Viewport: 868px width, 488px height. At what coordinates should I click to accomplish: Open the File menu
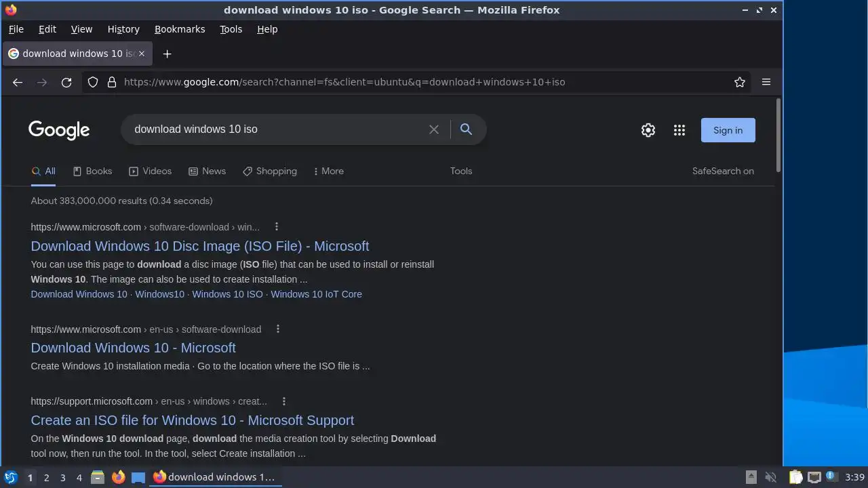(16, 29)
